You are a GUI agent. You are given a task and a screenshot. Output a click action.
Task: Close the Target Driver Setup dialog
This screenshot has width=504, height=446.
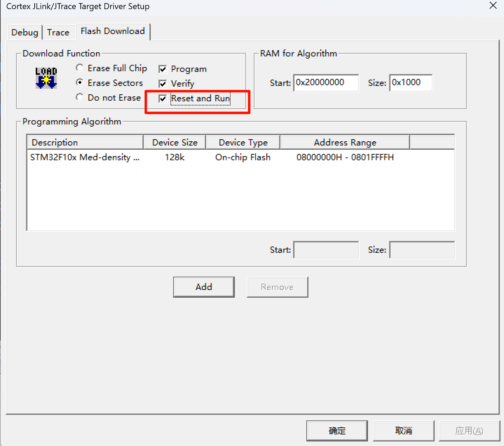coord(493,6)
